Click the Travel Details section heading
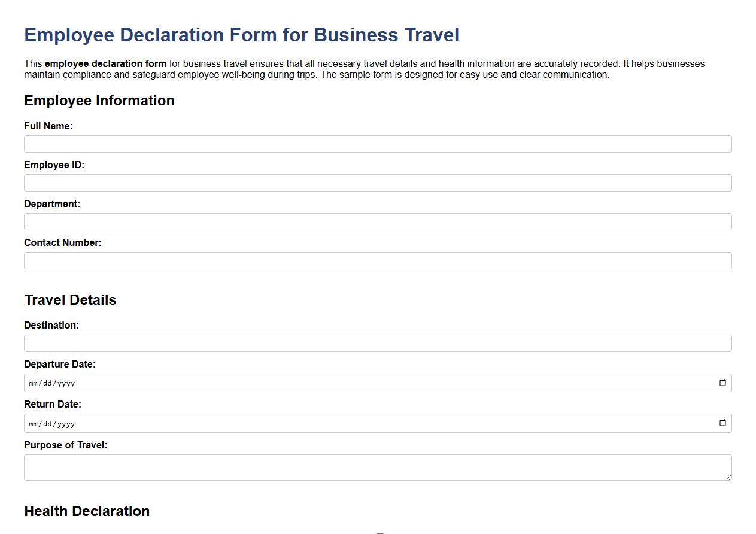 69,300
